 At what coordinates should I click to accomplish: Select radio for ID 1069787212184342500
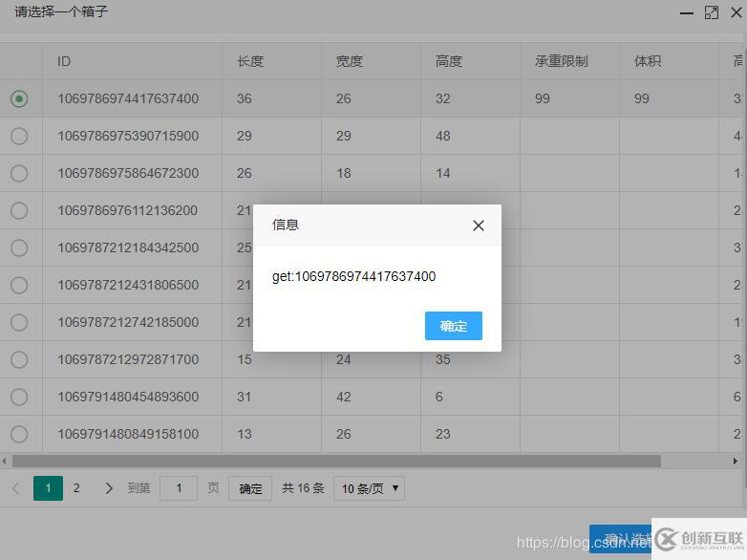pos(19,248)
